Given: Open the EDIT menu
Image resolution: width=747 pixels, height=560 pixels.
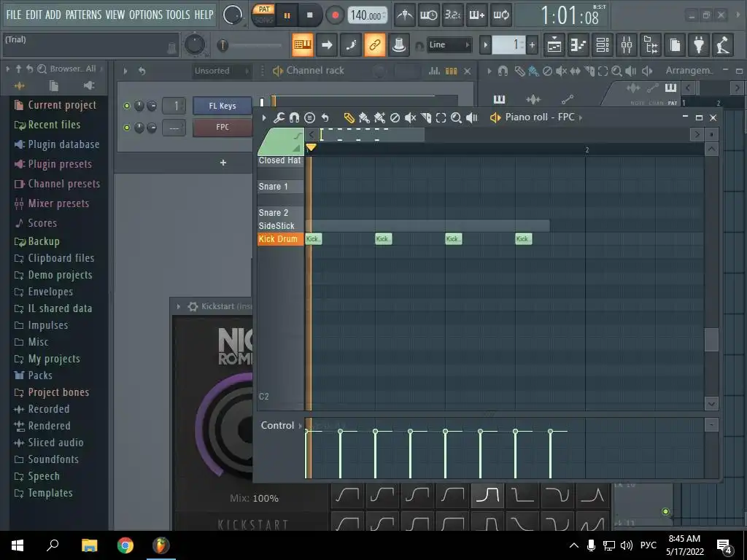Looking at the screenshot, I should tap(34, 15).
